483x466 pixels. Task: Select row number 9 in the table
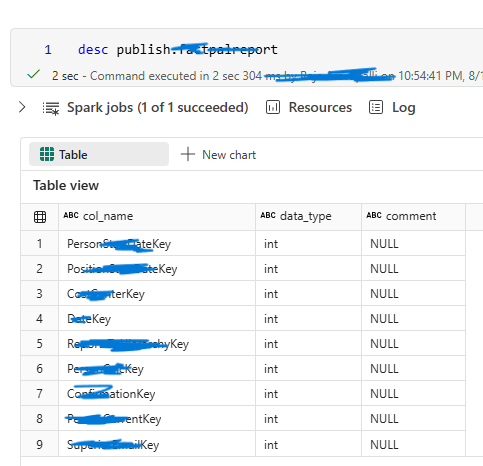coord(39,444)
